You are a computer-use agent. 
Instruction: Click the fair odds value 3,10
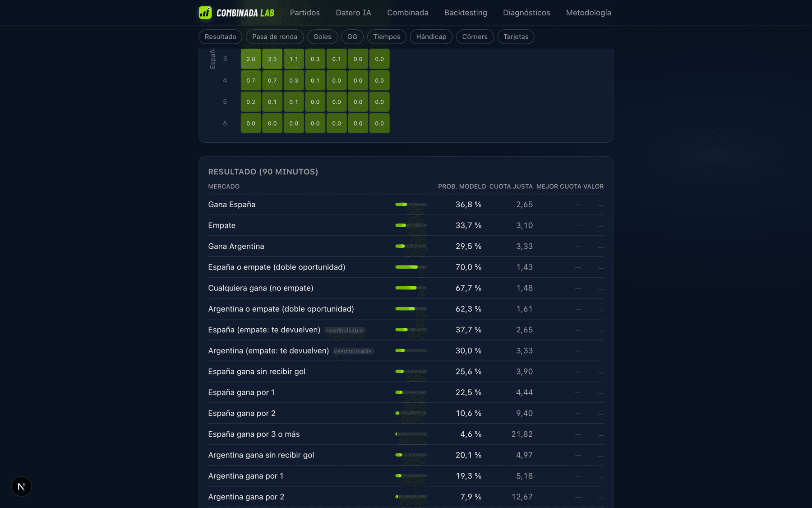[525, 225]
